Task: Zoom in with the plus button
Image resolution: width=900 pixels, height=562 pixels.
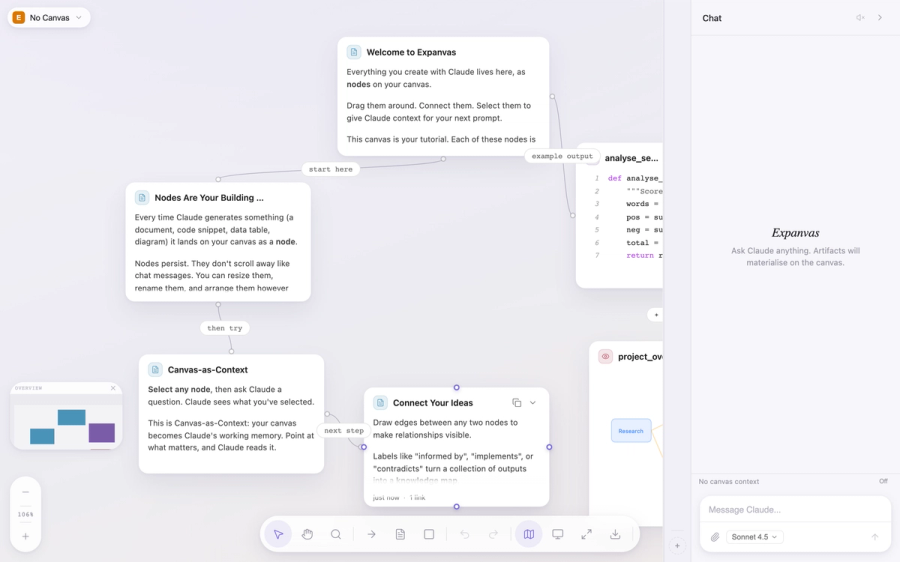Action: coord(25,536)
